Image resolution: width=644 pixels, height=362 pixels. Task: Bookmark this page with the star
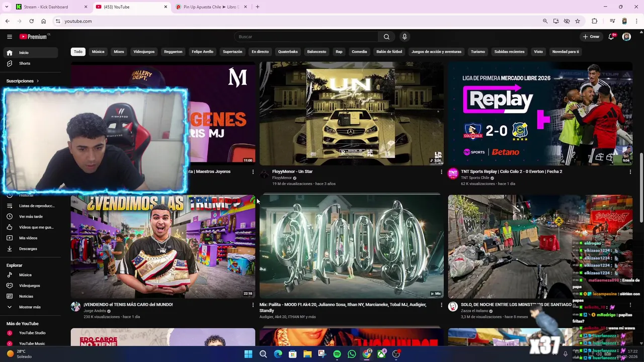(x=578, y=21)
